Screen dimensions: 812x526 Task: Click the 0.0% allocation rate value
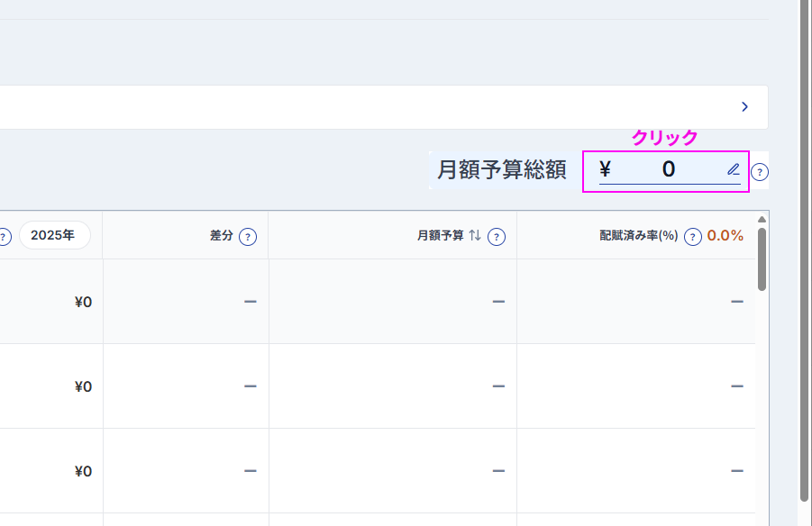point(725,236)
